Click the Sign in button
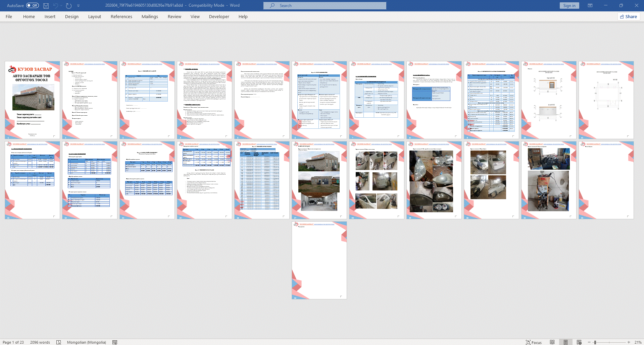The image size is (644, 345). pos(569,6)
